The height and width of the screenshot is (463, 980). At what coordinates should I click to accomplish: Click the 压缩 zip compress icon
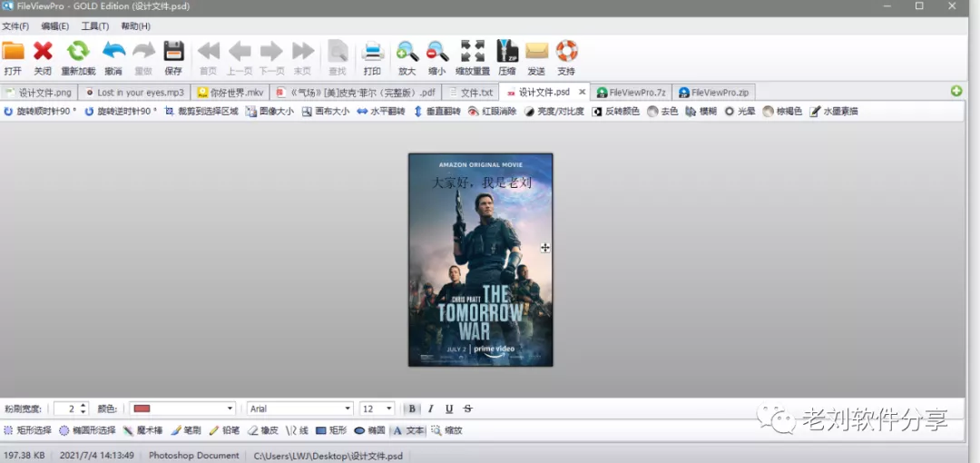point(506,52)
